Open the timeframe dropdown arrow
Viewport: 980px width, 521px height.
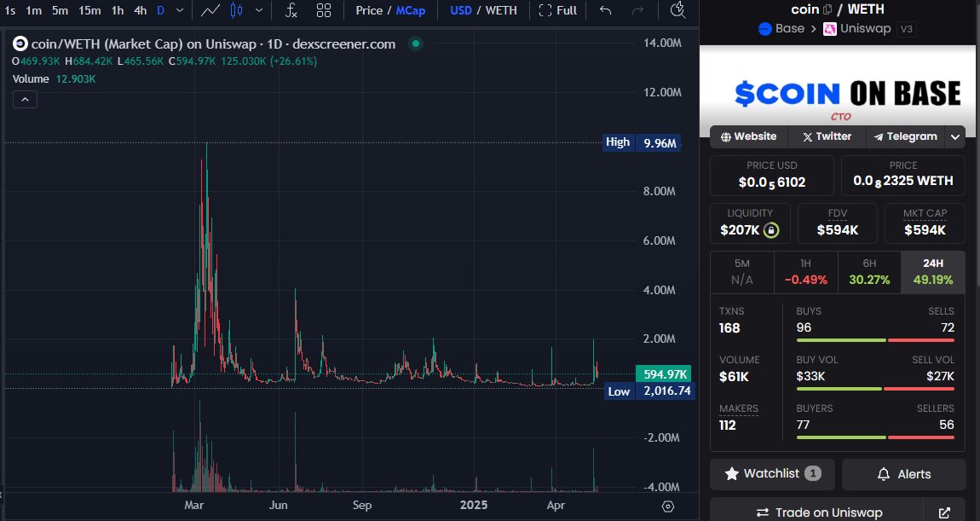pyautogui.click(x=180, y=10)
